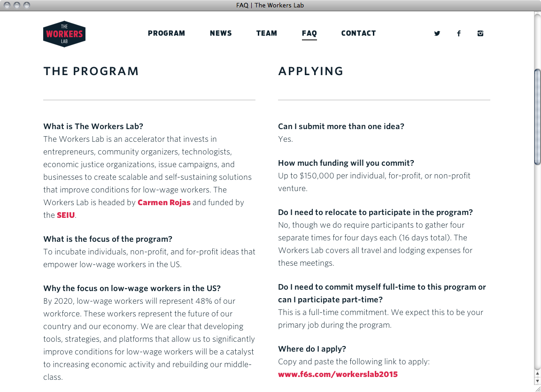Open the Instagram icon link
Screen dimensions: 541x392
click(480, 33)
